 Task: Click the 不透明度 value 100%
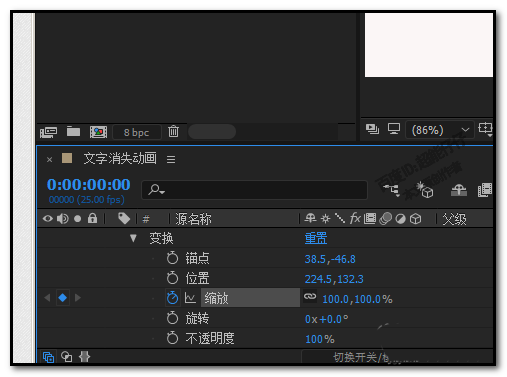point(320,339)
